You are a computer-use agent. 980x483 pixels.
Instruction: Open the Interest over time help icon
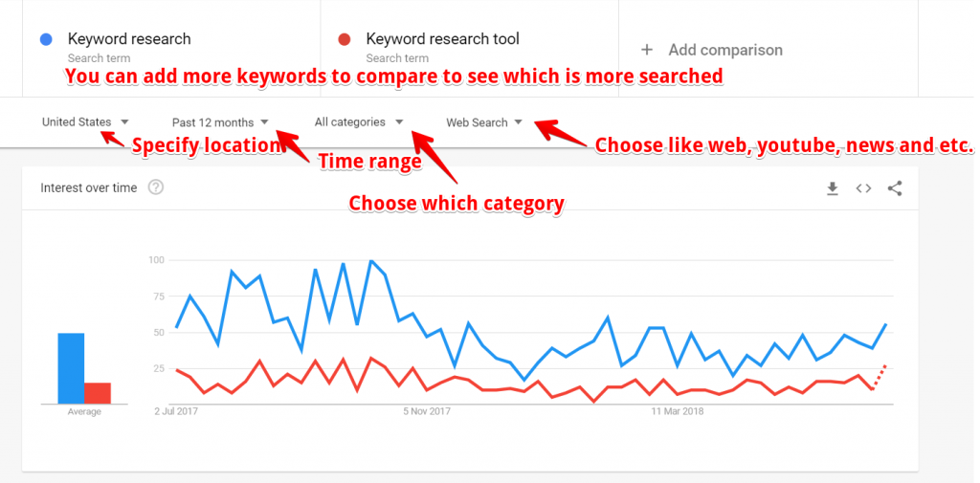[x=156, y=187]
